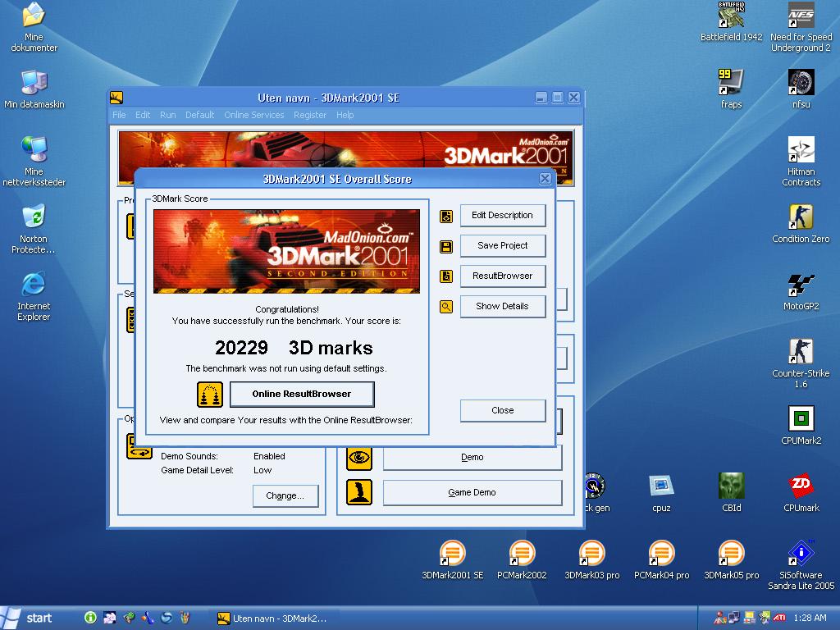Open CPUMark2 desktop icon
This screenshot has height=630, width=840.
tap(801, 426)
